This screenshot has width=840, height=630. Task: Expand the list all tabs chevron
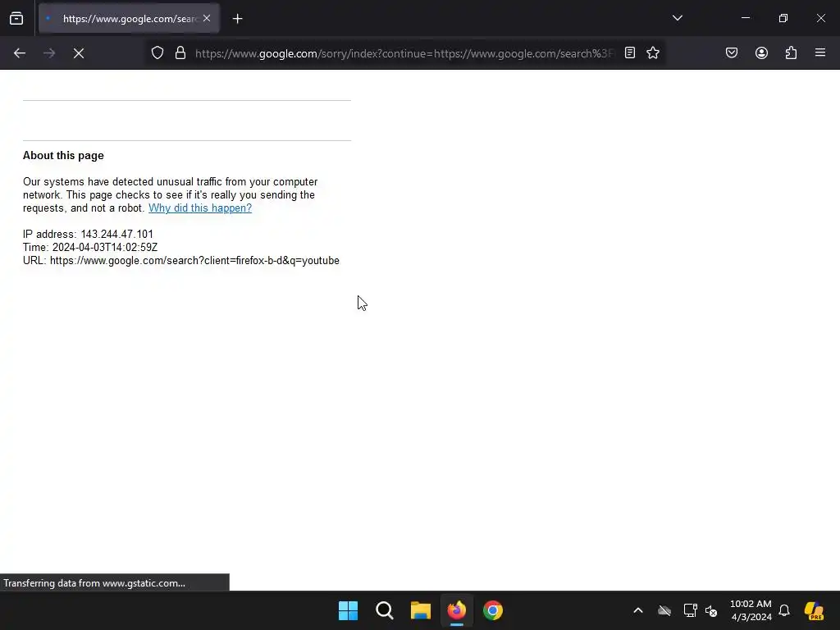tap(677, 18)
